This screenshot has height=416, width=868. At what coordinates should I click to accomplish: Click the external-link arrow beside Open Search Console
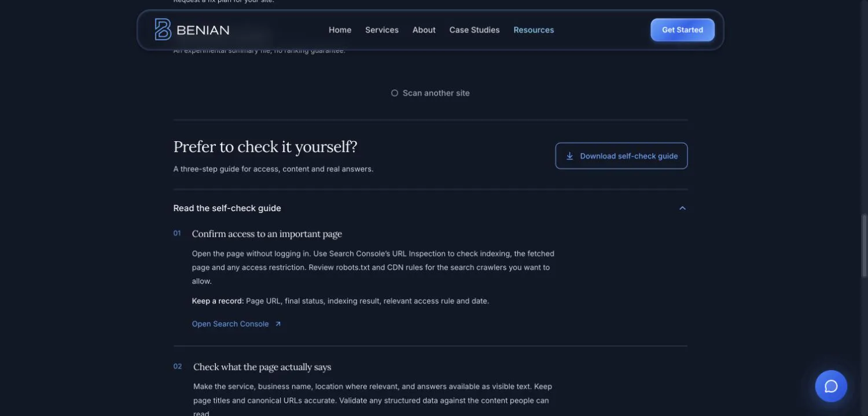(278, 324)
